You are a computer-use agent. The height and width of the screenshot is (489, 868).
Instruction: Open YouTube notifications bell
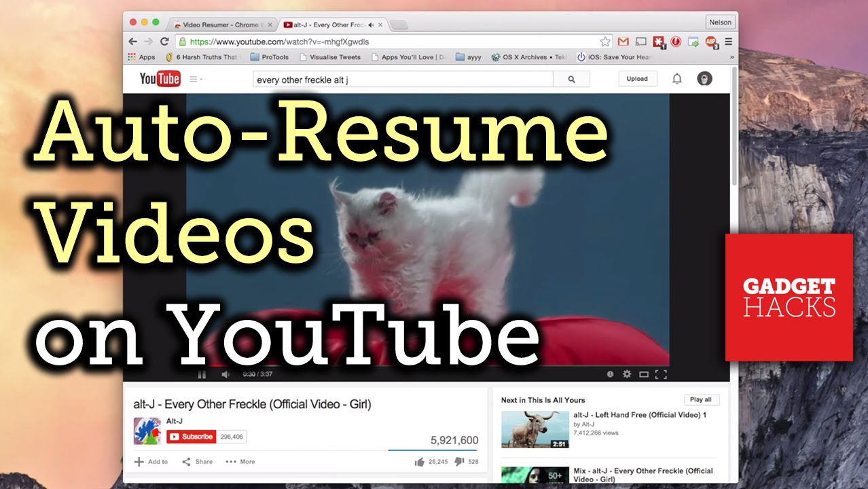[x=676, y=79]
